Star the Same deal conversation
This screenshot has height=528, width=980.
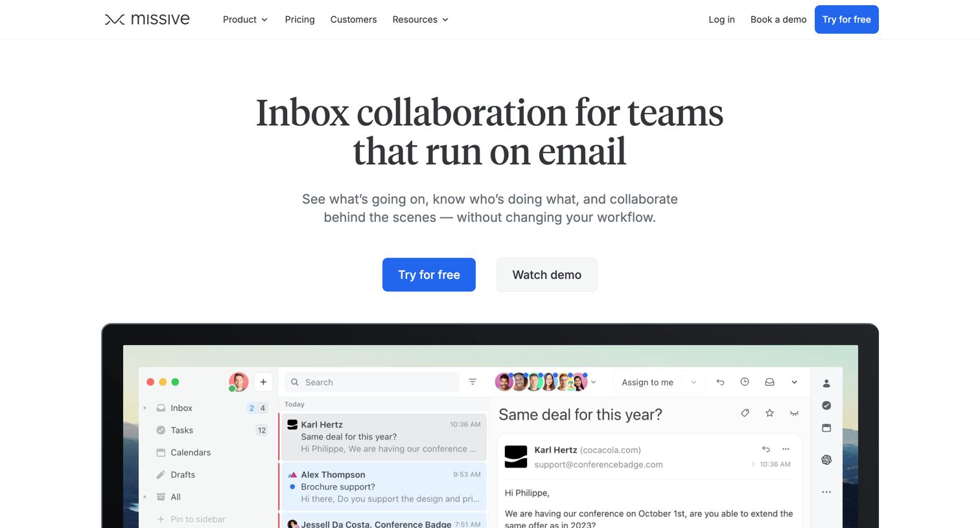(769, 413)
